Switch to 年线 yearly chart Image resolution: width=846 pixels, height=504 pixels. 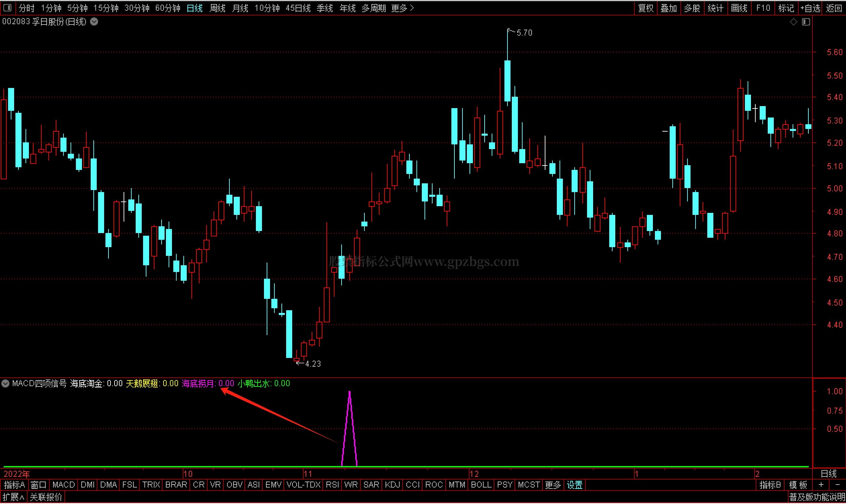pyautogui.click(x=347, y=8)
